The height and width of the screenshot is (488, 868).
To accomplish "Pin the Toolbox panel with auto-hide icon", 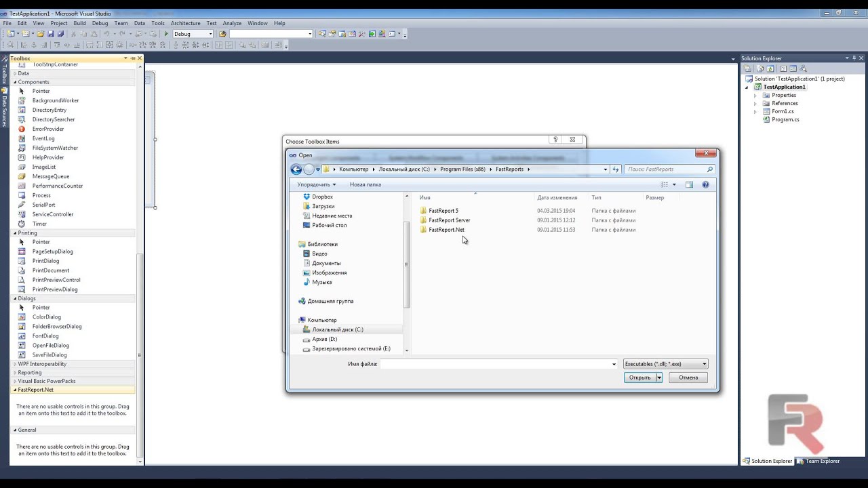I will (133, 58).
